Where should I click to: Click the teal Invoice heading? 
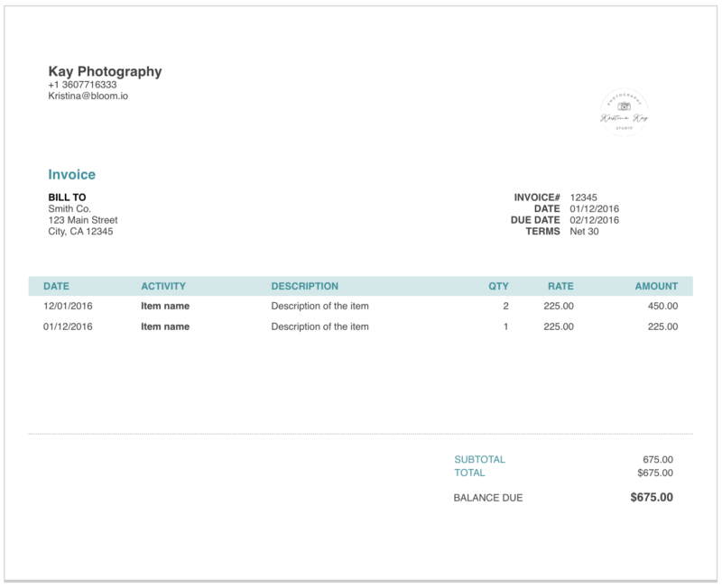coord(71,175)
